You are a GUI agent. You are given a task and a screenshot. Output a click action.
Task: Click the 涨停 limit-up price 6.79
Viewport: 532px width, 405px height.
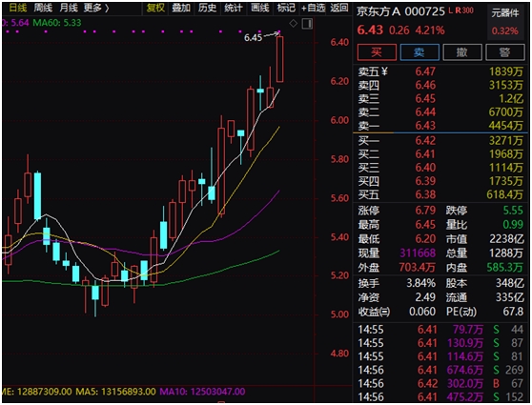(425, 211)
